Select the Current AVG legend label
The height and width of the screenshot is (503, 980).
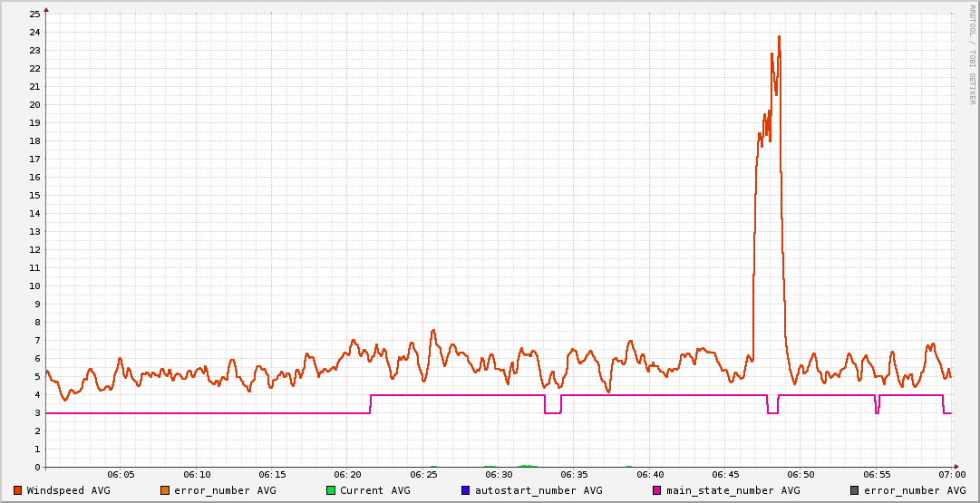[x=374, y=490]
